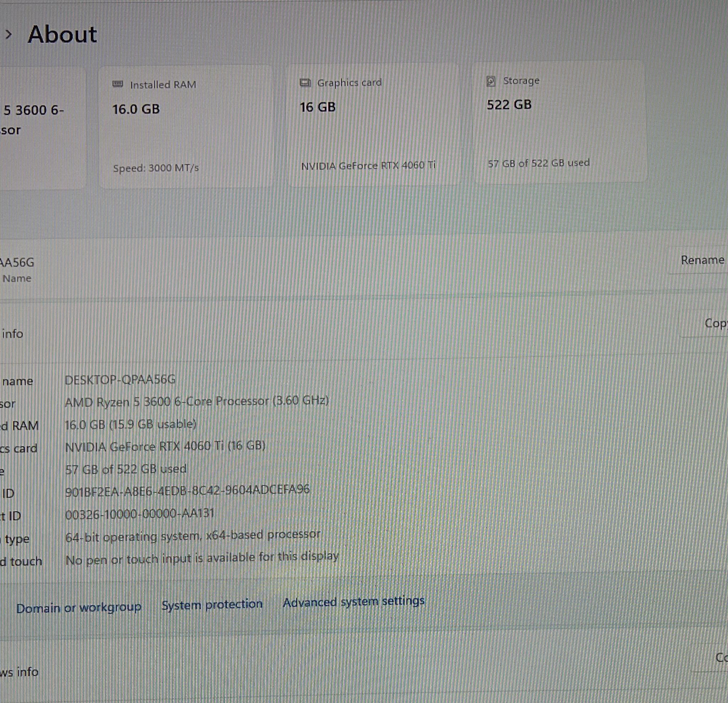
Task: Open the Storage 522 GB card
Action: (560, 121)
